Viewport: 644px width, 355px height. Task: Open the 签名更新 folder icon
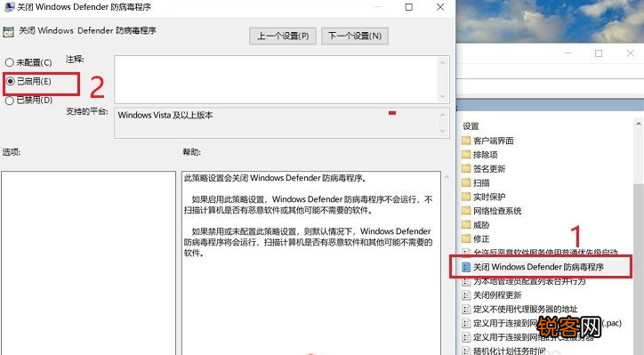pos(466,168)
